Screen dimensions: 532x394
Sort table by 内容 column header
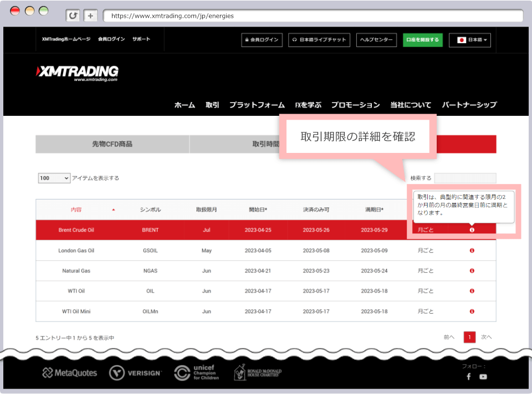(x=76, y=210)
